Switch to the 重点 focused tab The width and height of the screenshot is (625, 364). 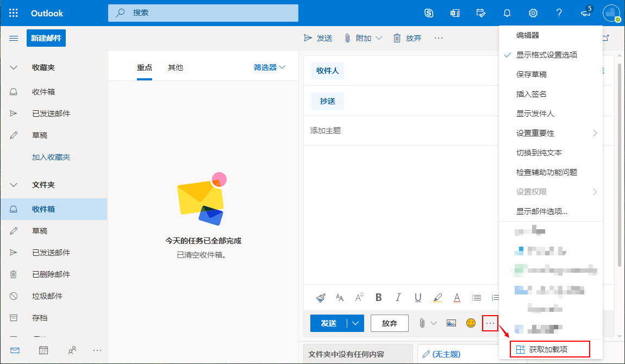tap(144, 68)
